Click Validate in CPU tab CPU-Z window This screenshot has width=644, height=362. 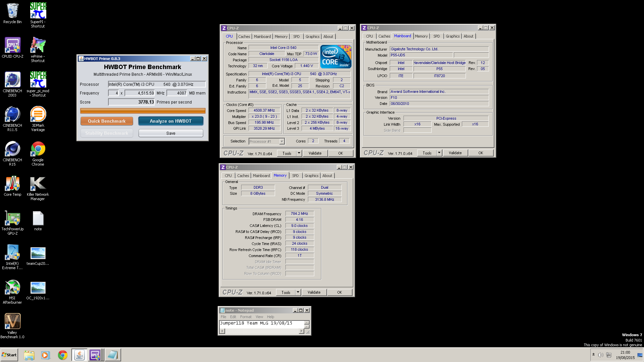tap(315, 153)
